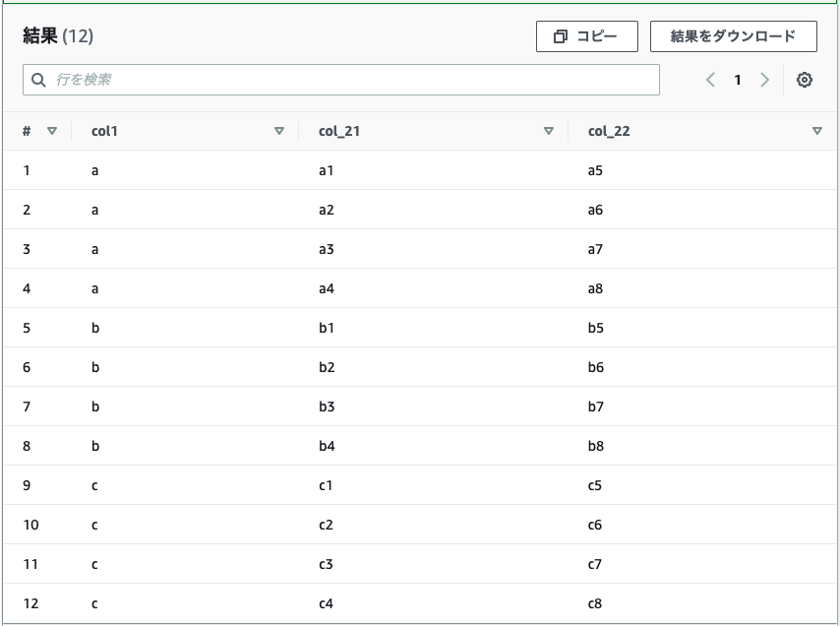
Task: Click the value c5 under col_22
Action: coord(594,485)
